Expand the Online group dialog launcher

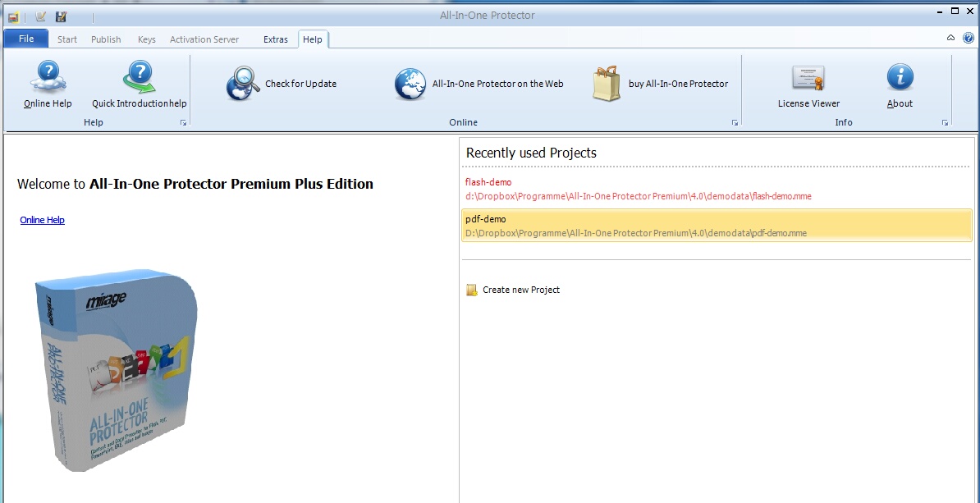click(x=735, y=123)
